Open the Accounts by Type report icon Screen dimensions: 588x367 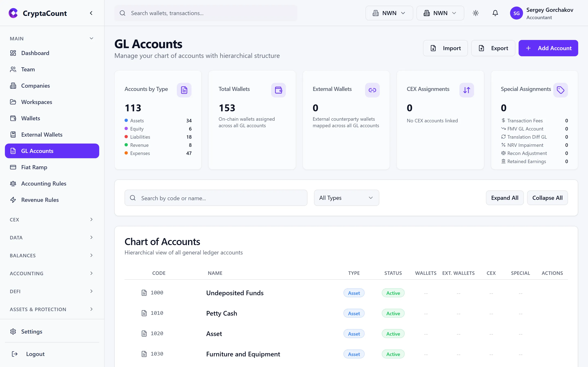184,90
